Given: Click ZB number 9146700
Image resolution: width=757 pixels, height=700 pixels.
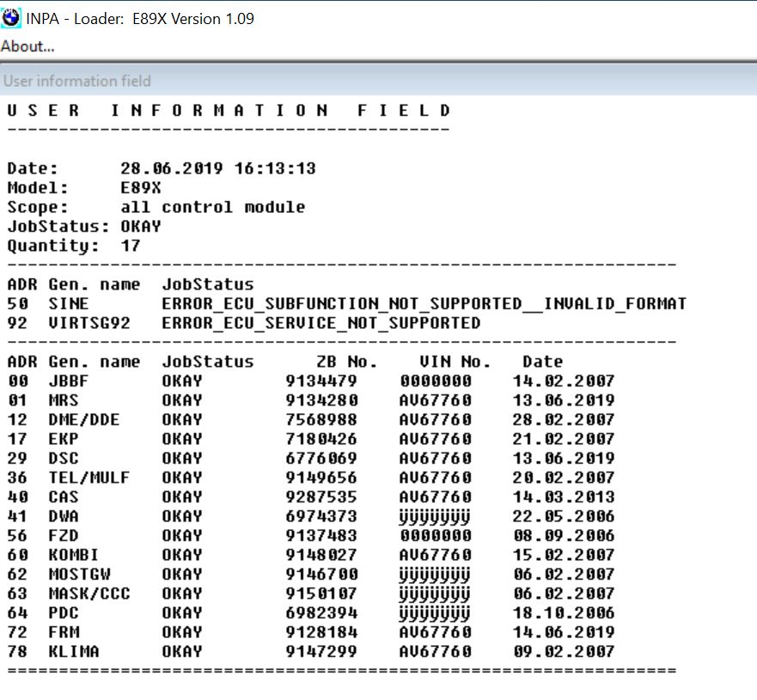Looking at the screenshot, I should [x=321, y=574].
